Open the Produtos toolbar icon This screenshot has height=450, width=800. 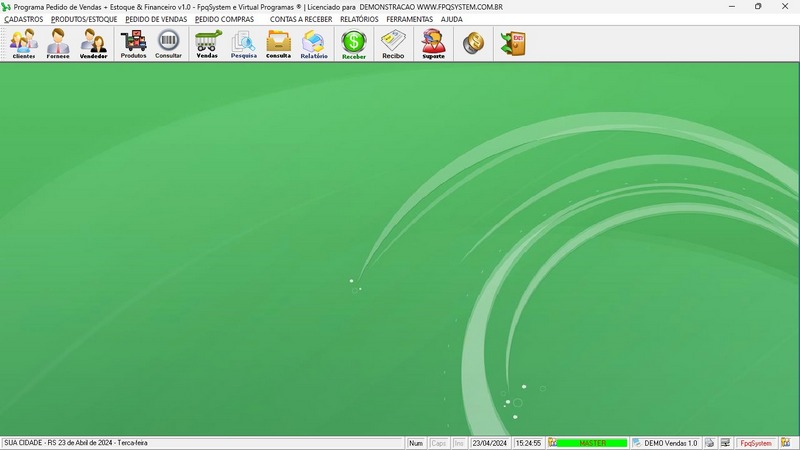[x=133, y=44]
